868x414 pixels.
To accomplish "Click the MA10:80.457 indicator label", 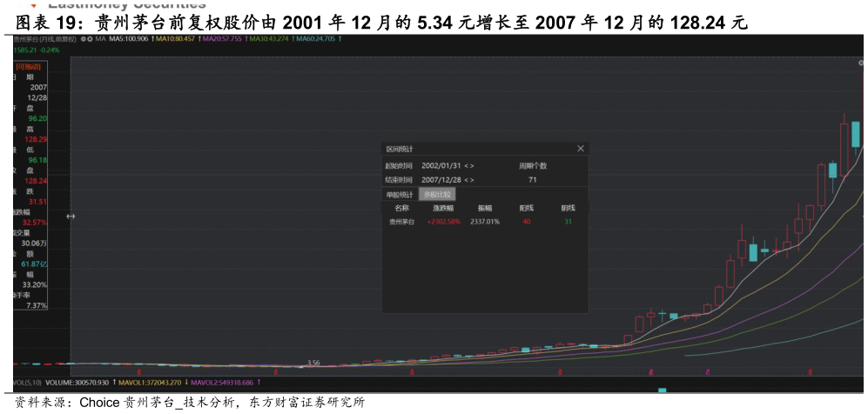I will point(175,39).
